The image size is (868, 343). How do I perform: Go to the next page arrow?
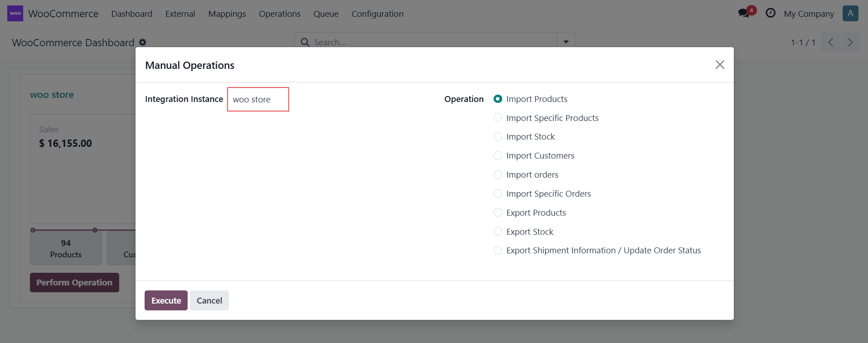850,42
